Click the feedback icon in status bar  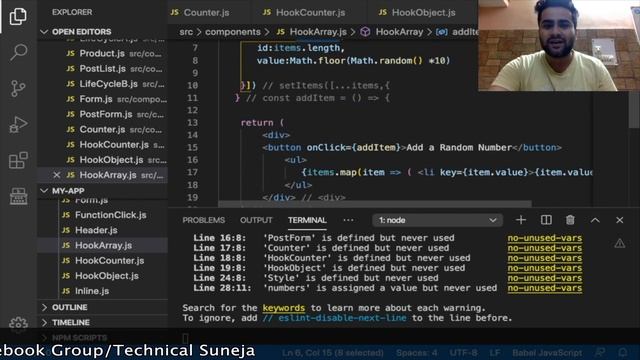tap(600, 352)
